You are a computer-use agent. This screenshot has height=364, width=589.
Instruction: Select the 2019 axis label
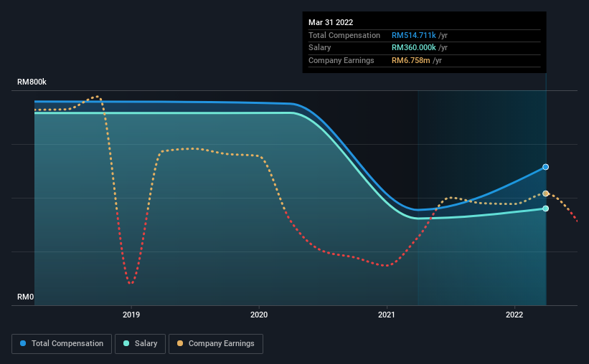click(x=131, y=315)
